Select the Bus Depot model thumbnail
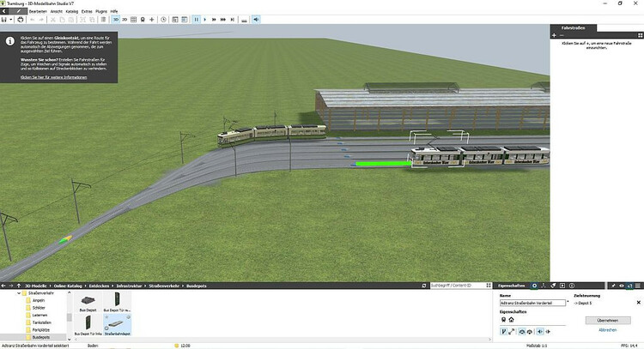The image size is (644, 349). coord(88,300)
